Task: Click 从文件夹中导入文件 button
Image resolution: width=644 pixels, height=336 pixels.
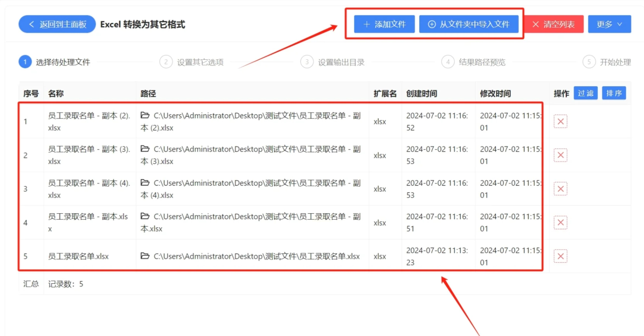Action: click(469, 24)
